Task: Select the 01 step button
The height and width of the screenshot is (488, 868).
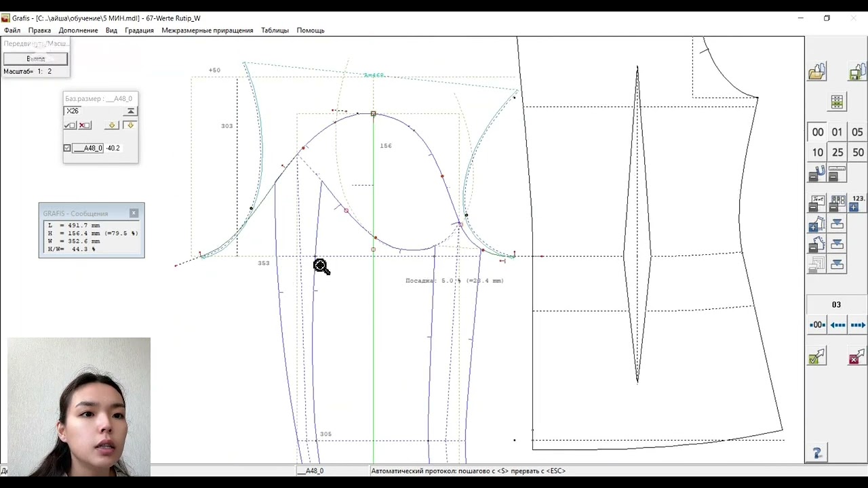Action: tap(837, 132)
